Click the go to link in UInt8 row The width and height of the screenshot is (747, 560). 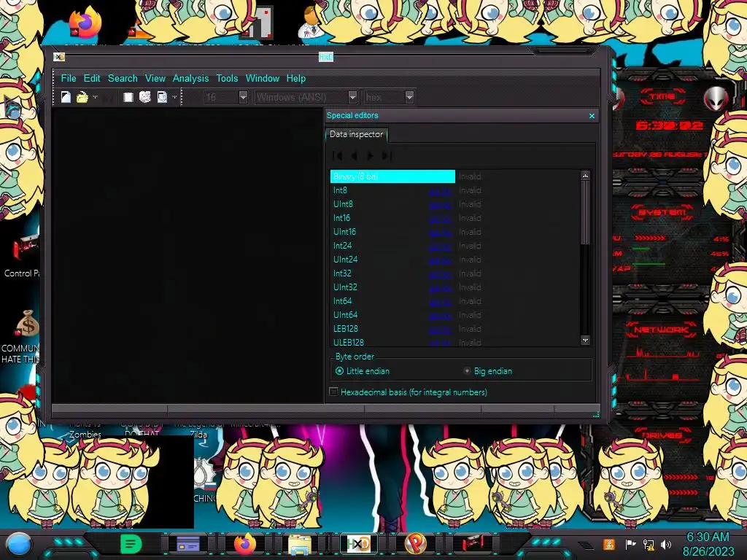[440, 205]
